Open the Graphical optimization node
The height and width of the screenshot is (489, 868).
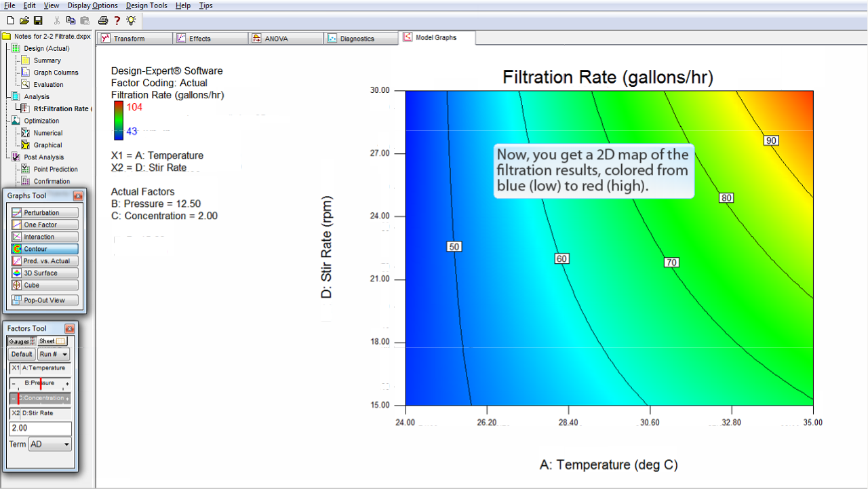pos(47,145)
